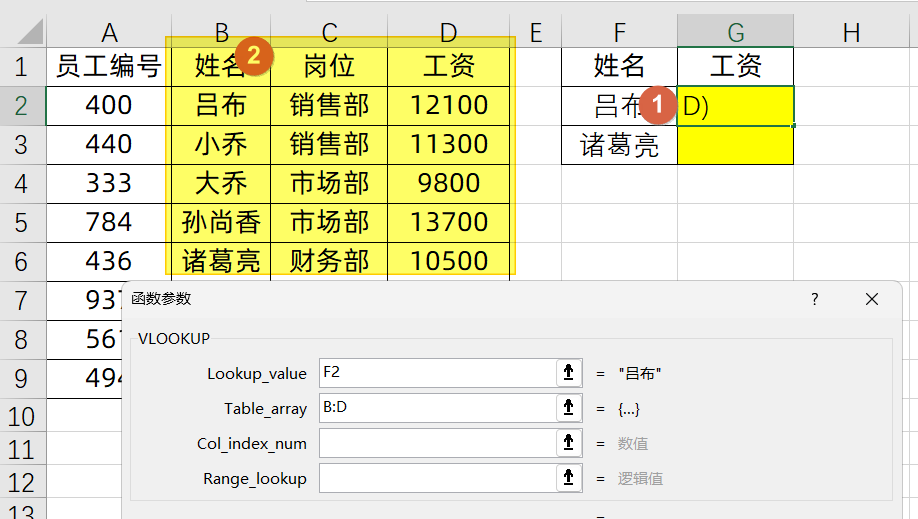Close the function arguments dialog

pos(872,299)
